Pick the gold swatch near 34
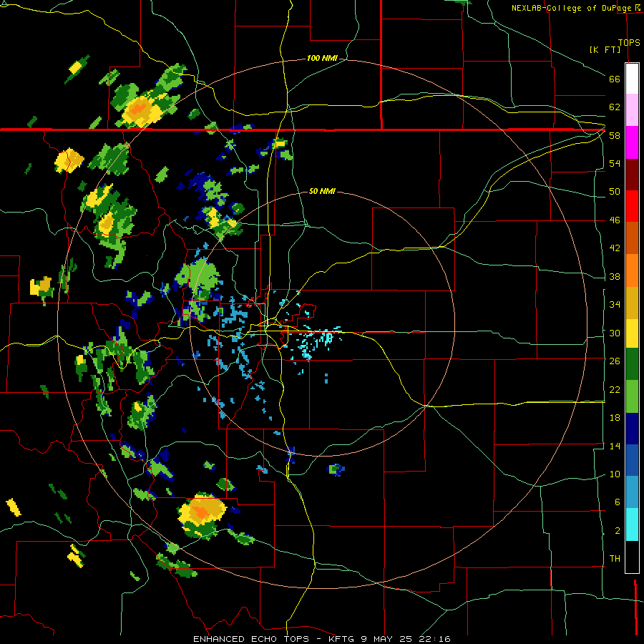Viewport: 644px width, 644px height. 632,303
